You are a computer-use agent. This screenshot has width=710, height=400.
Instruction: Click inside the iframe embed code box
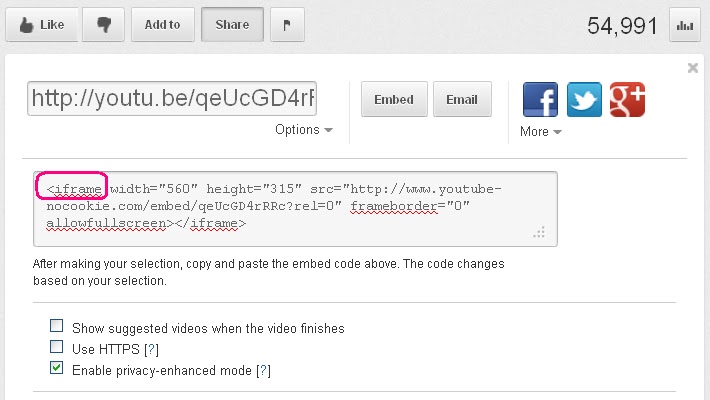295,208
